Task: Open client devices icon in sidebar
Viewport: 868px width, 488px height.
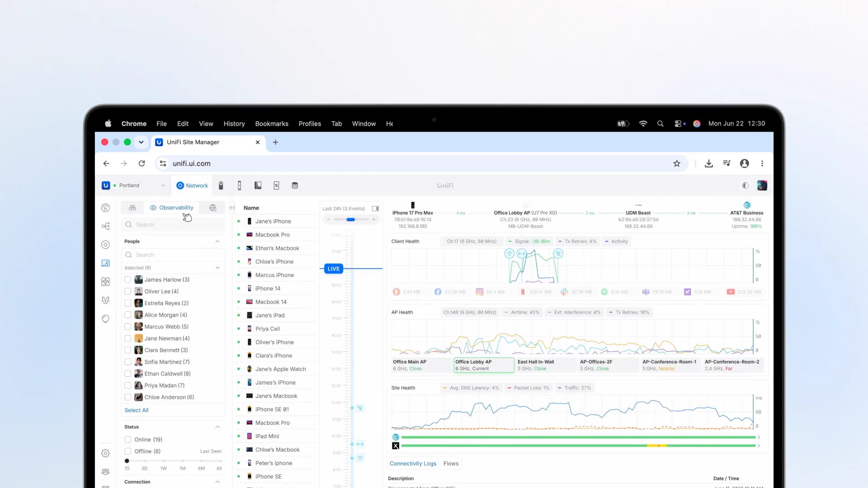Action: 105,263
